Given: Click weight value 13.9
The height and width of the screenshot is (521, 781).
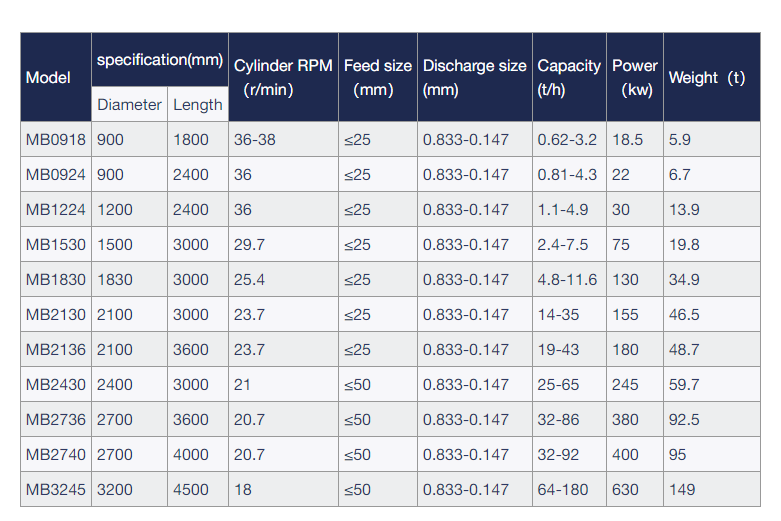Looking at the screenshot, I should [712, 209].
